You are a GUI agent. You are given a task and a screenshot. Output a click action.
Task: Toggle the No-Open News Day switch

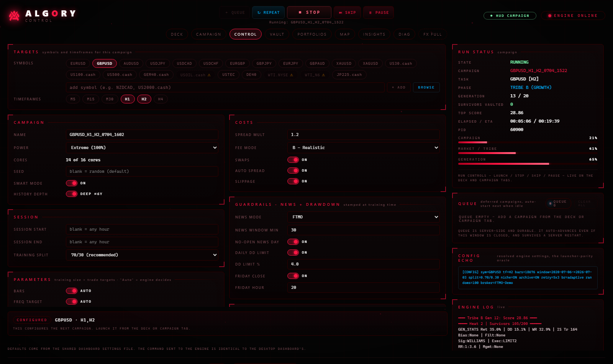coord(293,242)
